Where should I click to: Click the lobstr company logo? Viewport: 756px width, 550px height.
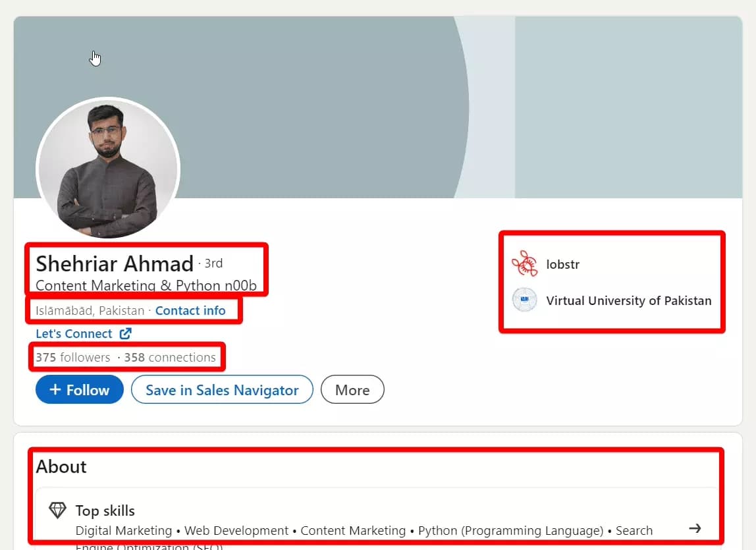point(524,263)
